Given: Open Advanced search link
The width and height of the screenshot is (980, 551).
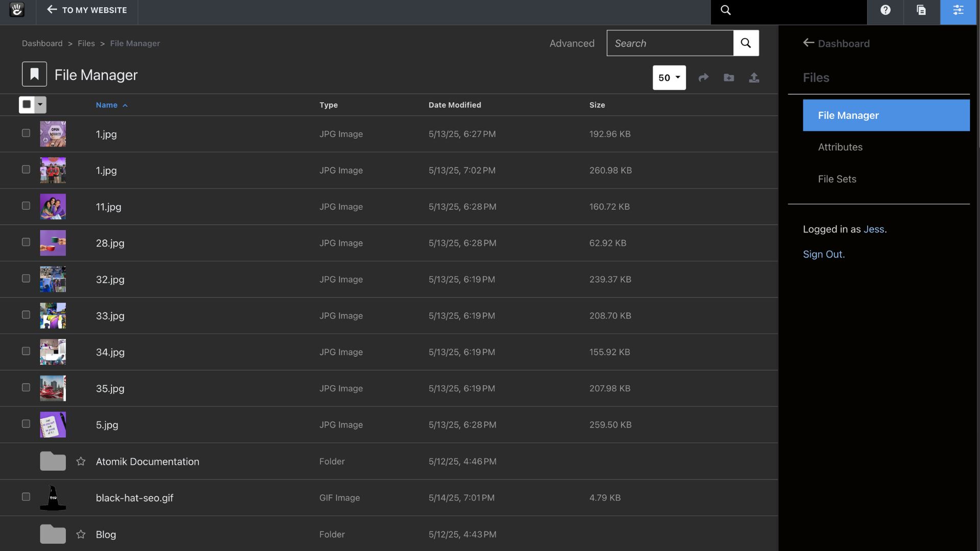Looking at the screenshot, I should coord(572,43).
